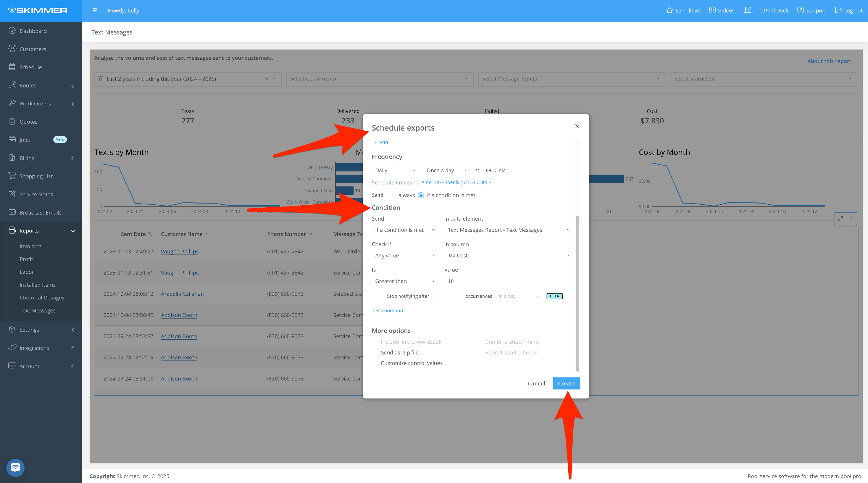Open the Text Messages report menu item

(37, 310)
